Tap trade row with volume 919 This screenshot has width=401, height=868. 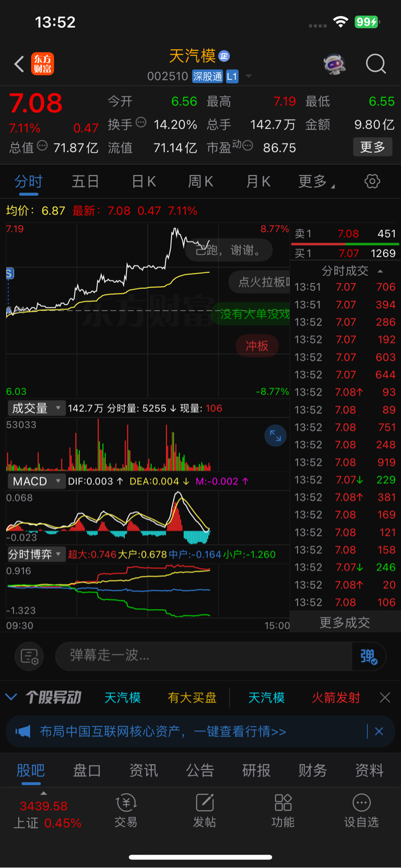[x=345, y=462]
